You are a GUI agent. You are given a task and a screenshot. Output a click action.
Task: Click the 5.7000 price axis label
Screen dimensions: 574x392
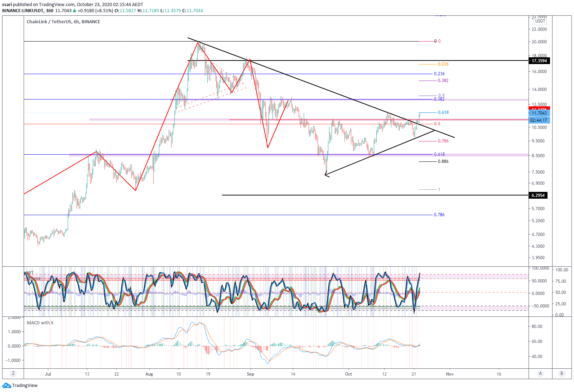538,209
